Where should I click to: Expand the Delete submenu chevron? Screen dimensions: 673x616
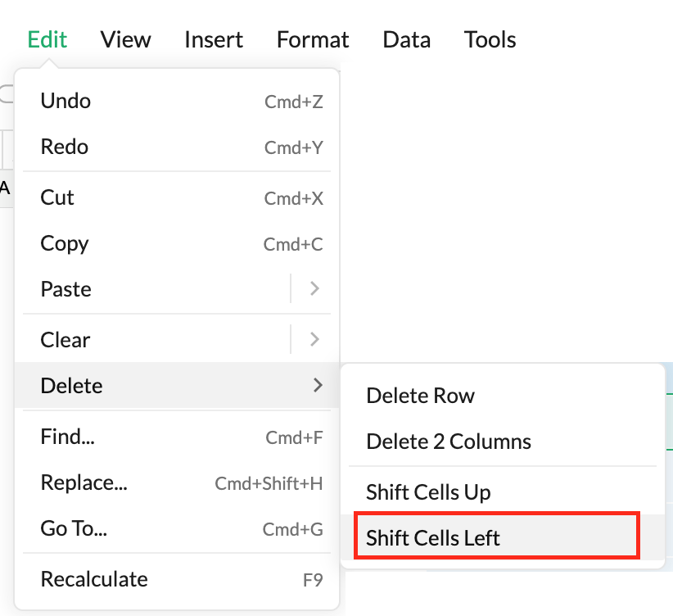tap(318, 385)
